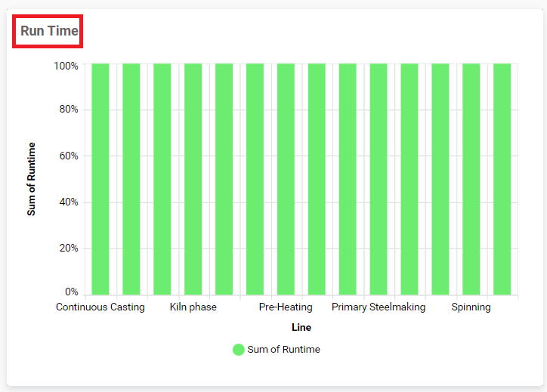Click the vertical Sum of Runtime axis title

(32, 179)
